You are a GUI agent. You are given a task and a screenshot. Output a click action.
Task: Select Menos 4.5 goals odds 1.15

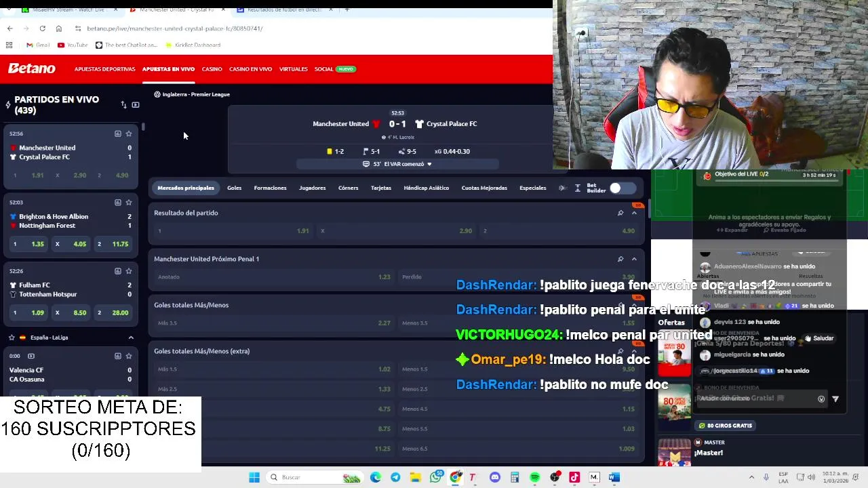[x=518, y=409]
